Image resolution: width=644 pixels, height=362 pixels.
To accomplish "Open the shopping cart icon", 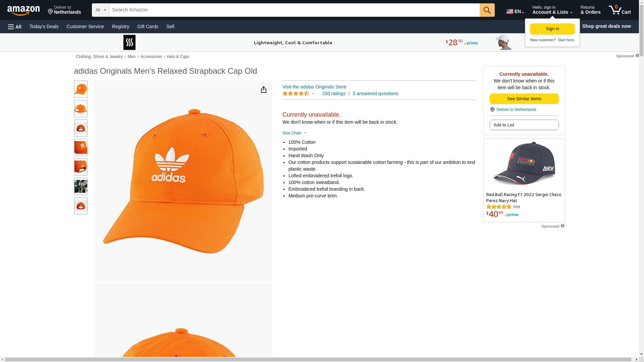I will pos(620,10).
